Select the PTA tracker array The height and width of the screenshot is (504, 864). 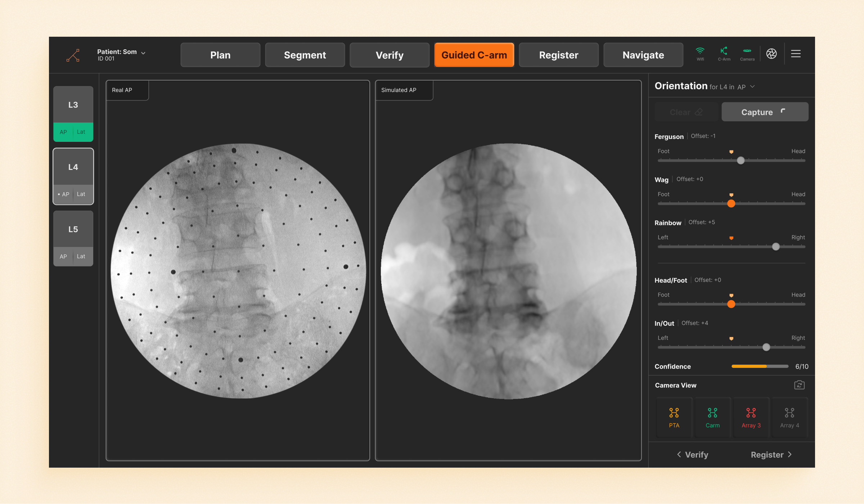click(674, 417)
